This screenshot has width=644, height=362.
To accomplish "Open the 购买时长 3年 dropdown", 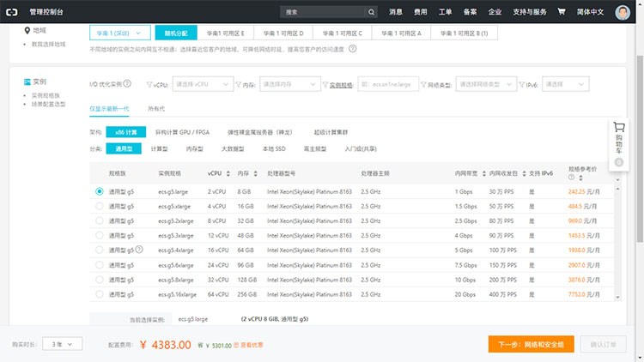I will point(63,344).
